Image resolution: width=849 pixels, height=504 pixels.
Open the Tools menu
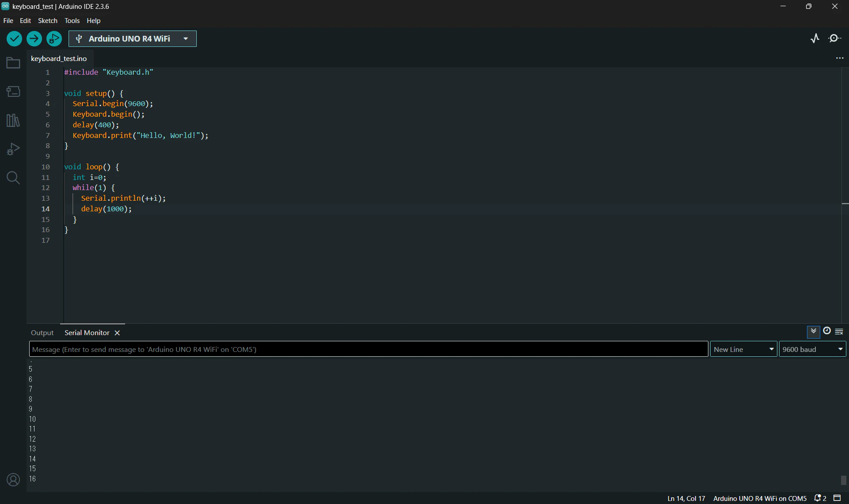click(72, 21)
